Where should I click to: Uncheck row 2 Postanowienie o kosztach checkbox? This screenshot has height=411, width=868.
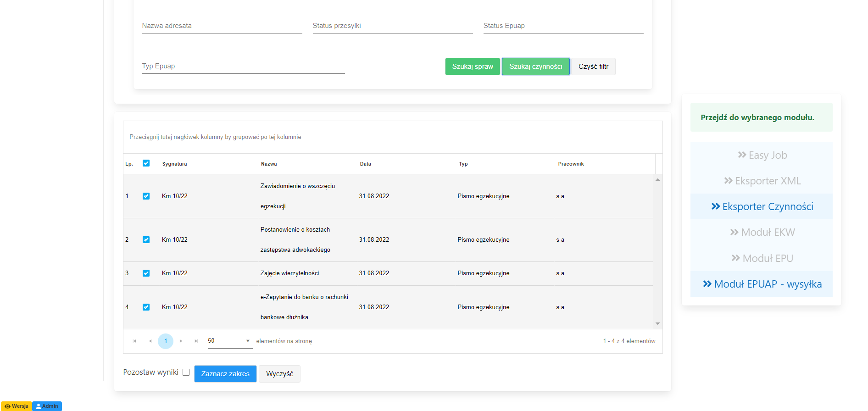coord(146,239)
